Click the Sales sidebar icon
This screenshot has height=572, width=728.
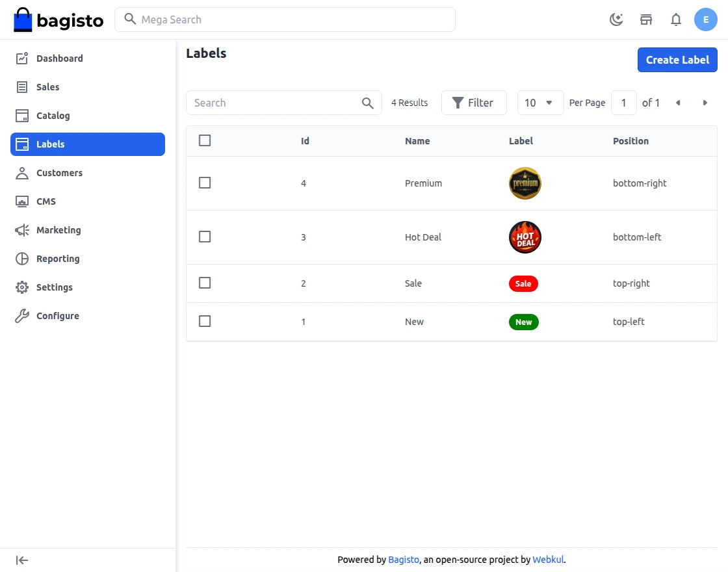[x=22, y=87]
